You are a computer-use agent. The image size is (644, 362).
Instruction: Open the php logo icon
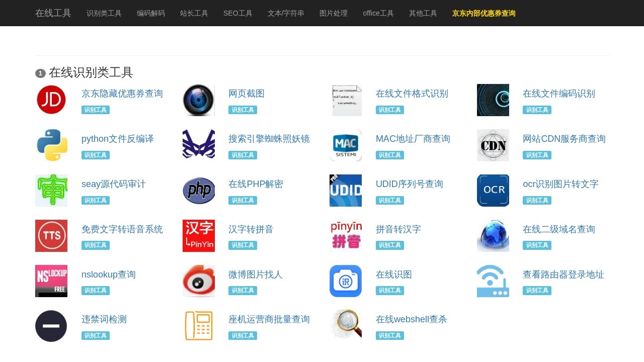tap(198, 190)
